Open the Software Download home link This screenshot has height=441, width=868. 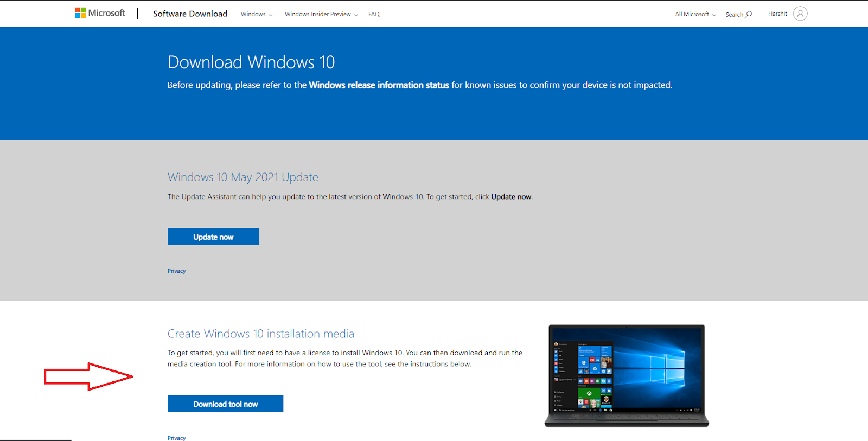click(190, 14)
